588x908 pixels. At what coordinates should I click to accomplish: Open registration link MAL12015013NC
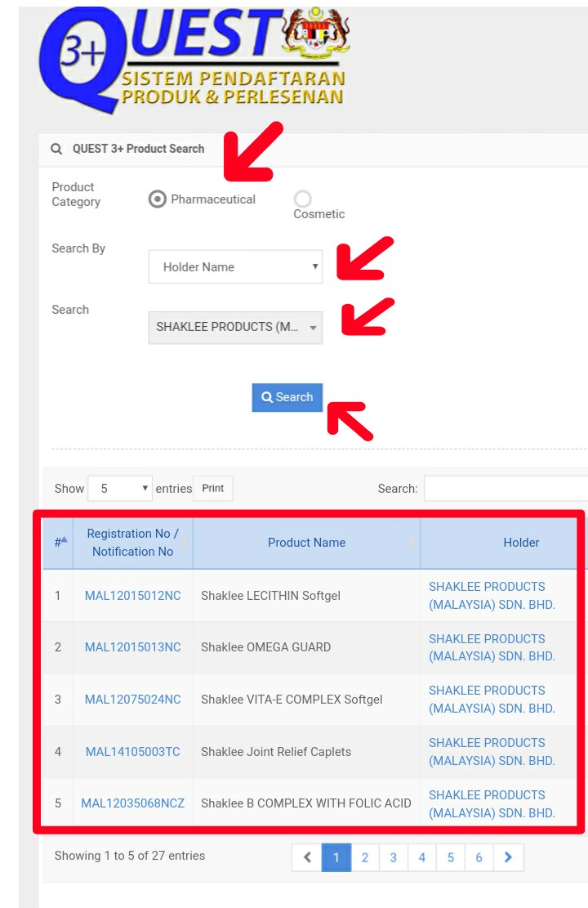click(132, 647)
